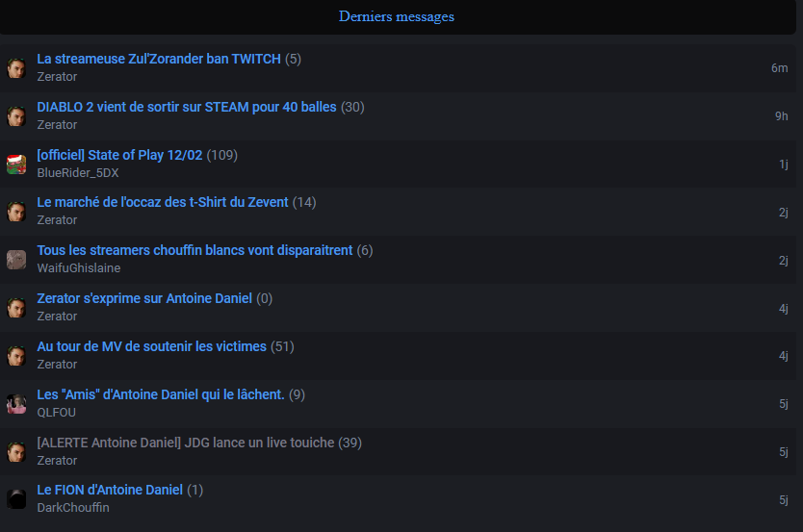
Task: Open the Derniers messages header link
Action: [x=397, y=16]
